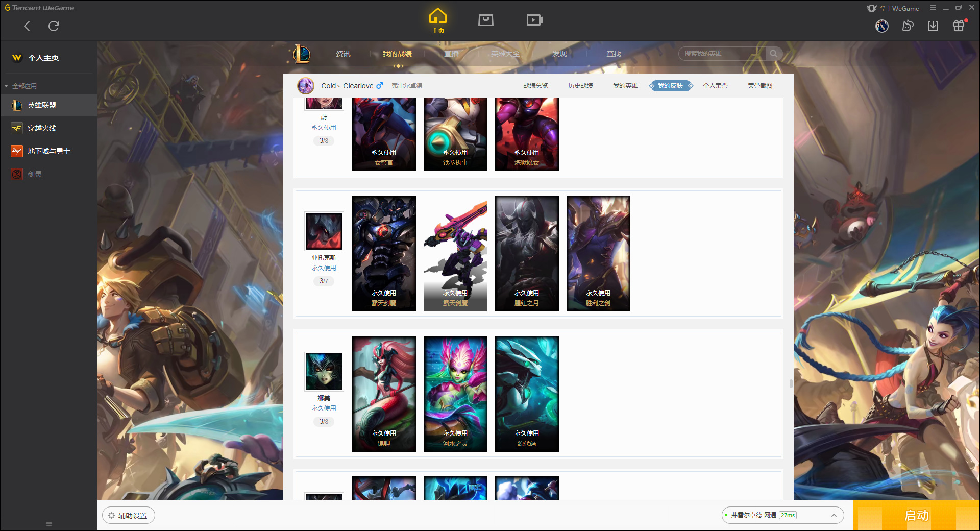
Task: Click the 3/8 count under 娜美
Action: click(324, 421)
